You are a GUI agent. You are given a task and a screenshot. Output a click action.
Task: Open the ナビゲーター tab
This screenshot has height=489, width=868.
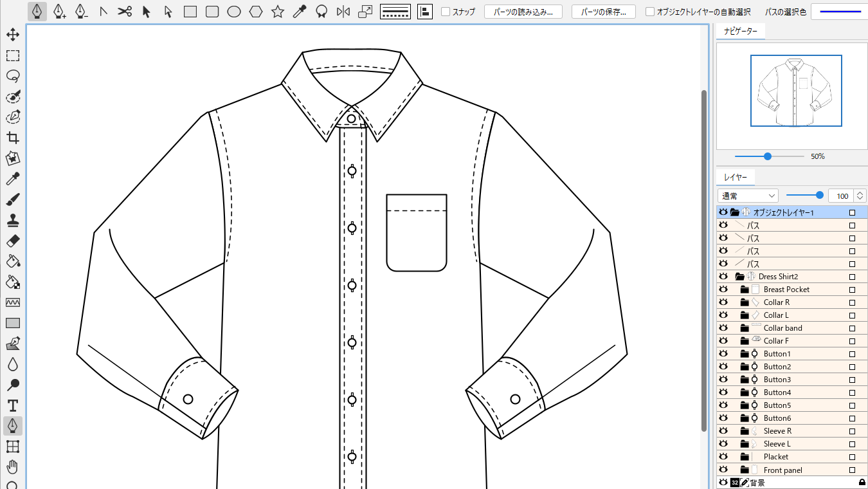pos(741,31)
